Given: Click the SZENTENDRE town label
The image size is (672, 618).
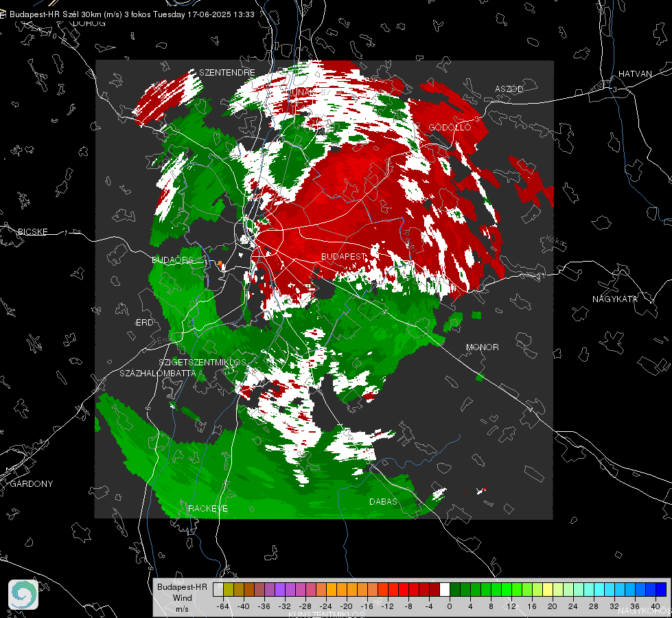Looking at the screenshot, I should point(227,73).
